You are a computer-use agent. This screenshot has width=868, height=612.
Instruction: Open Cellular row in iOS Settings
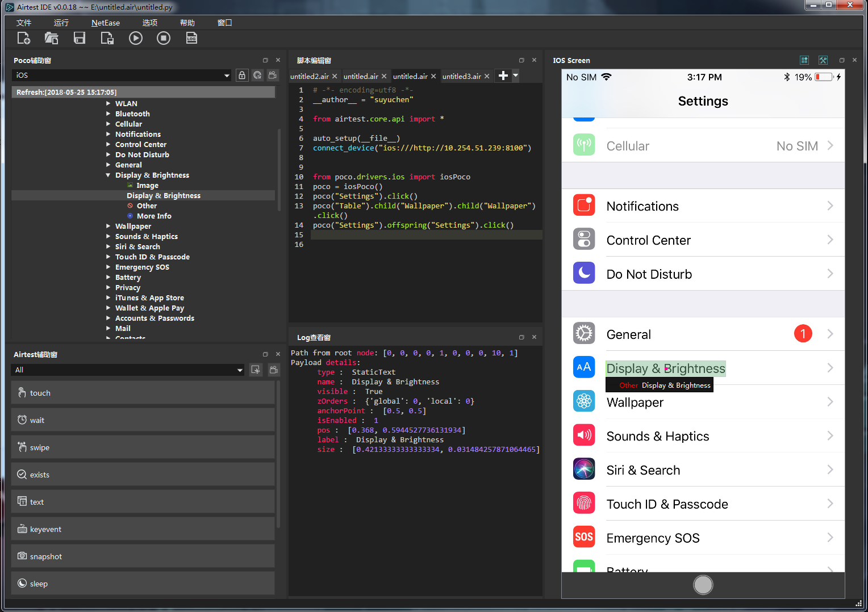[x=703, y=145]
